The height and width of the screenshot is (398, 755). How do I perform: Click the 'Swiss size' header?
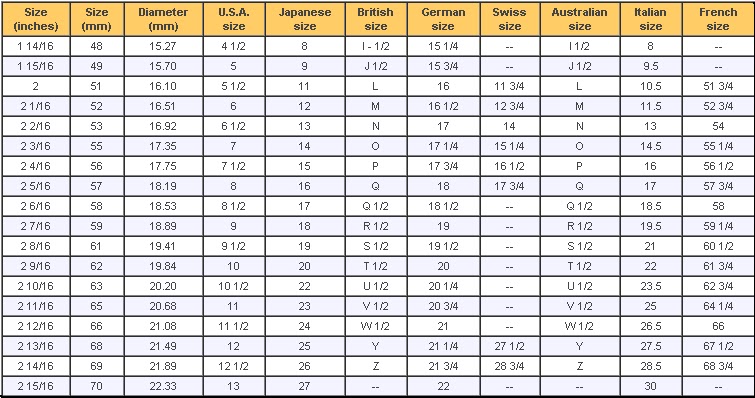tap(509, 19)
